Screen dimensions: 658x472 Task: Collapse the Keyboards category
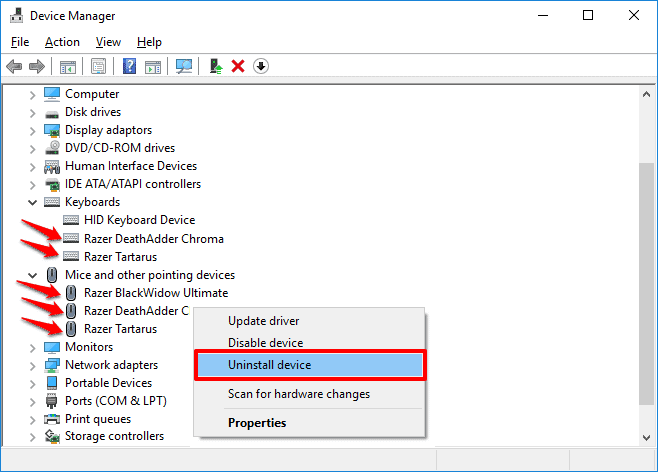tap(32, 203)
